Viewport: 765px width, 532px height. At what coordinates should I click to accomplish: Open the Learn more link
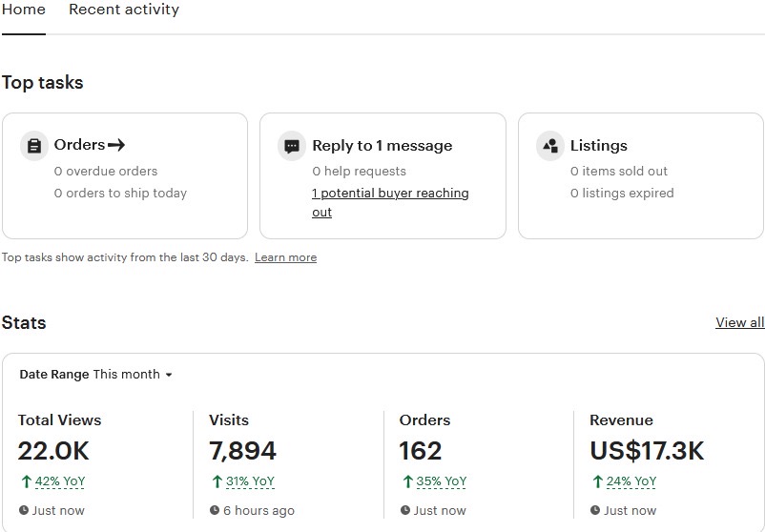(x=285, y=257)
